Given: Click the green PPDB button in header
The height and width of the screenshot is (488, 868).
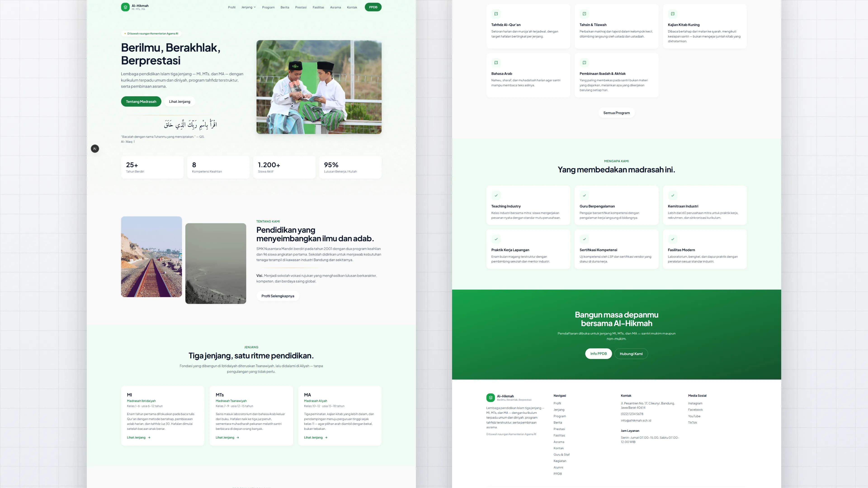Looking at the screenshot, I should pos(373,7).
